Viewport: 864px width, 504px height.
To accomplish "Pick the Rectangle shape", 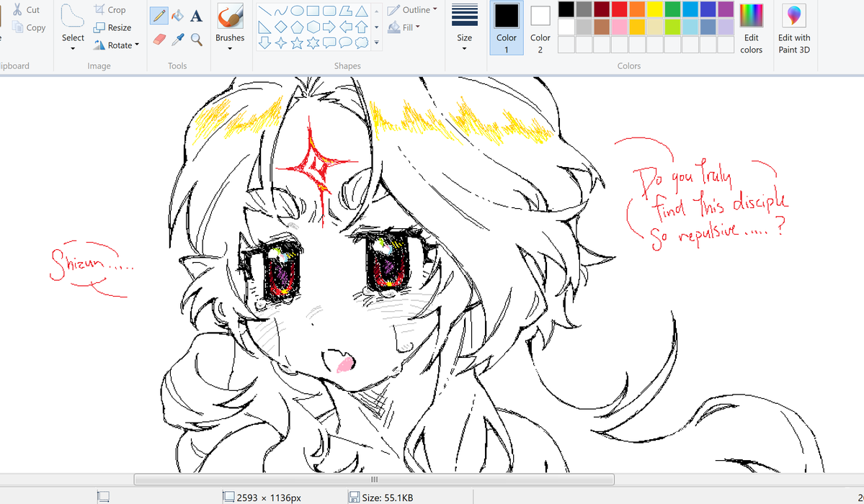I will (313, 11).
